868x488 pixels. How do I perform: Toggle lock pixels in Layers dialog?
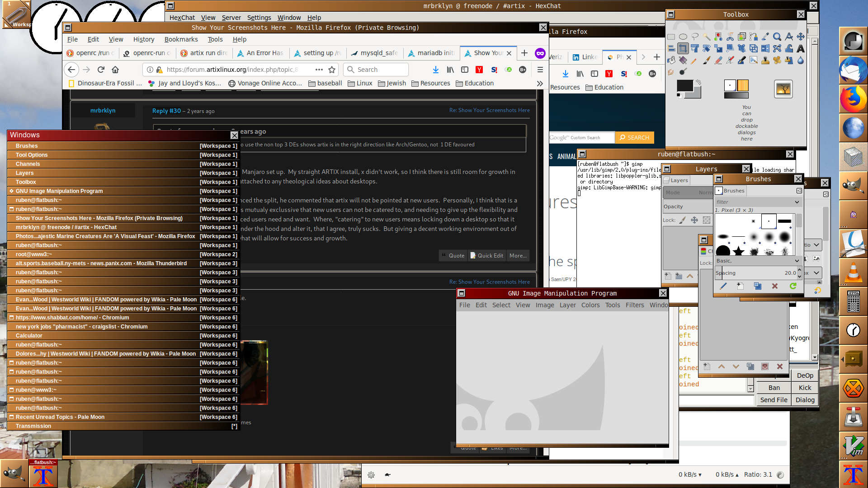(683, 220)
